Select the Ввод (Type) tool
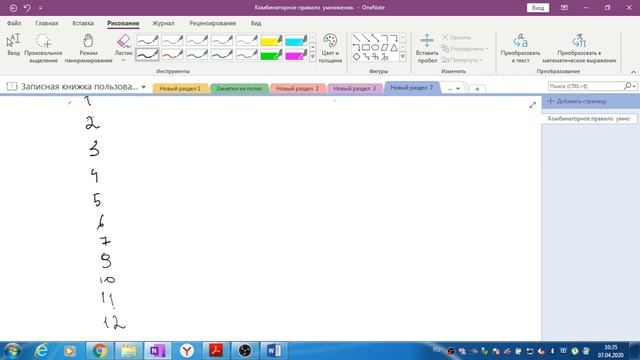 pyautogui.click(x=13, y=45)
